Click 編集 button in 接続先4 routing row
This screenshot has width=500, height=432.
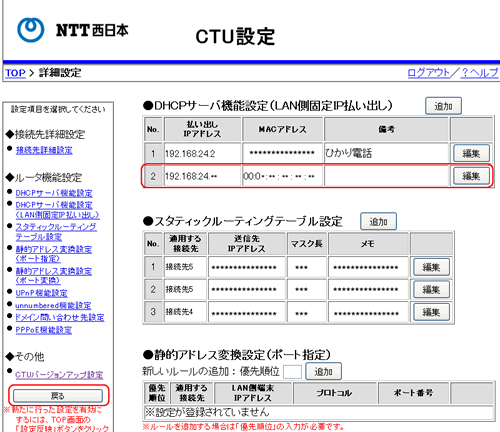[431, 312]
